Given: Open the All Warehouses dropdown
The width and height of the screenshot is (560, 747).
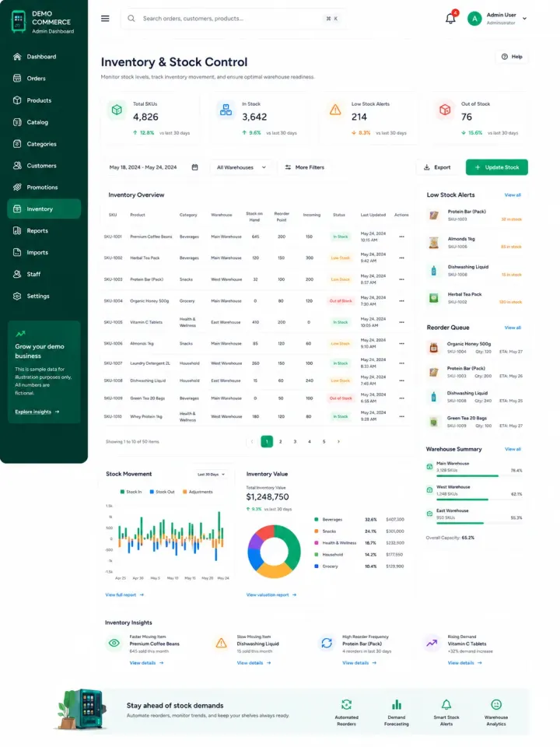Looking at the screenshot, I should coord(241,167).
